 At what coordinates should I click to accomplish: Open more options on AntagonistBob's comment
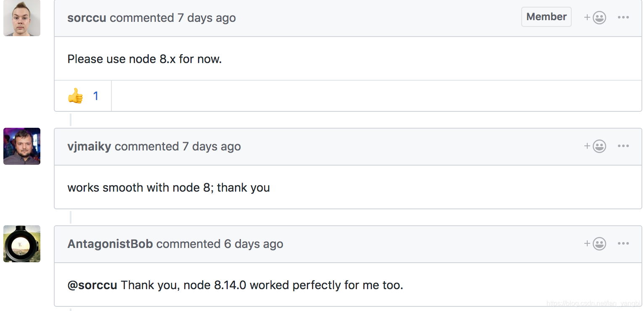(623, 244)
